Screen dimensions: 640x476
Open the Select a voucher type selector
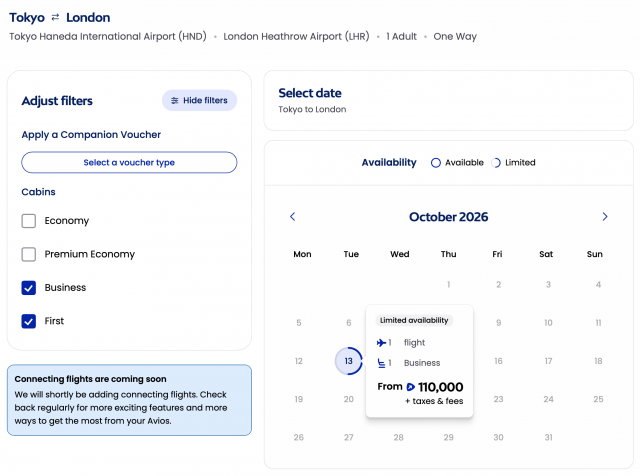coord(129,162)
